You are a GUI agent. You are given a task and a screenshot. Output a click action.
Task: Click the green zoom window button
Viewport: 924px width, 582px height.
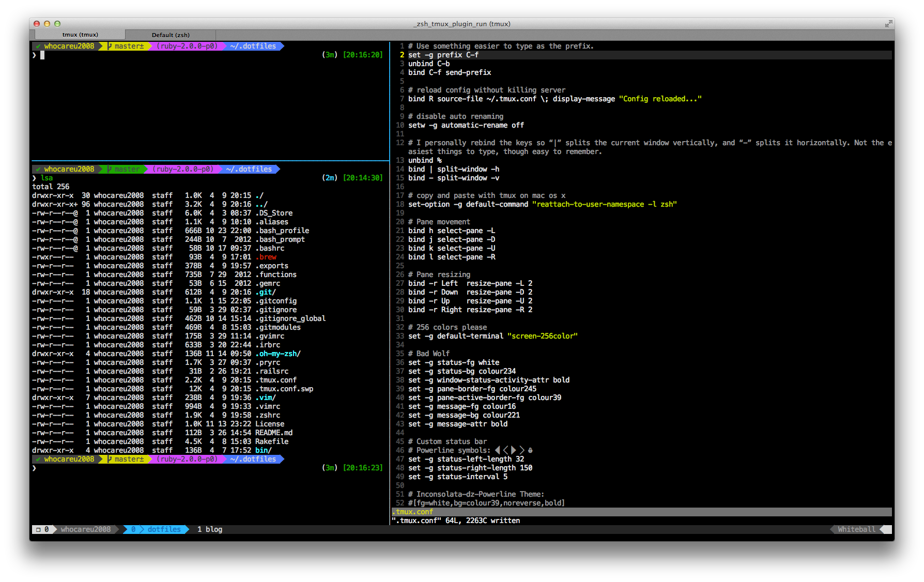(x=57, y=24)
